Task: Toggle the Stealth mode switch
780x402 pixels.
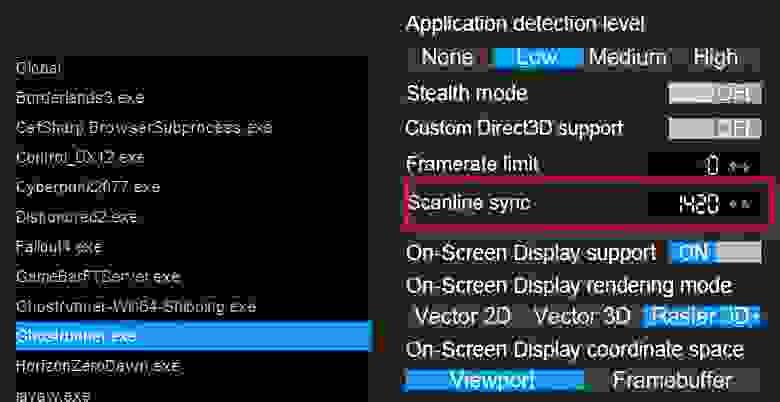Action: click(x=714, y=94)
